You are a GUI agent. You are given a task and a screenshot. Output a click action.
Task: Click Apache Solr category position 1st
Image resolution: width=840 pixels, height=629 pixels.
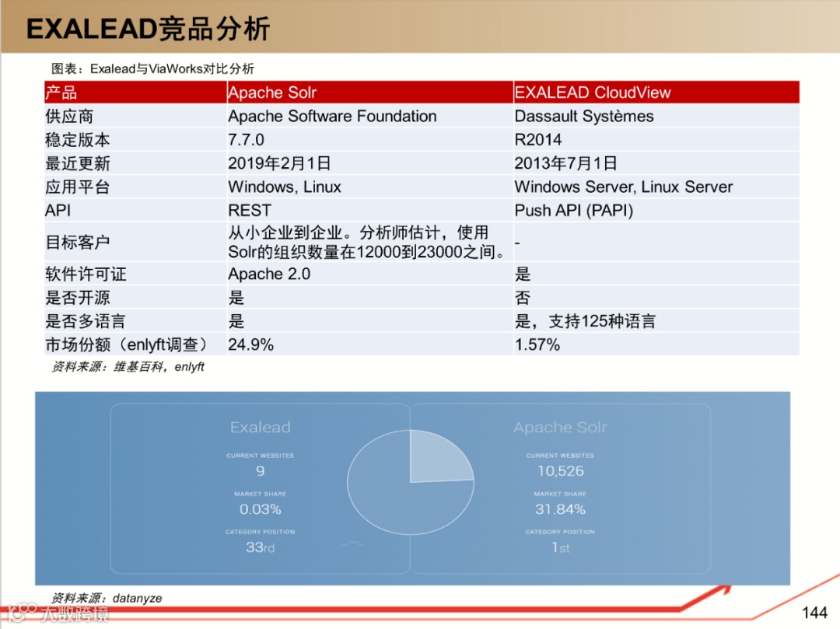[560, 547]
